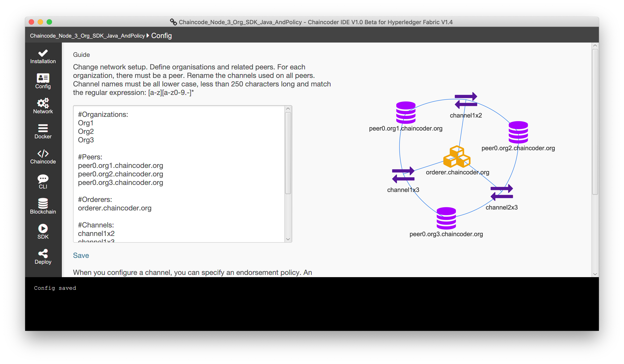Screen dimensions: 624x364
Task: Open the CLI speech bubble section
Action: click(43, 182)
